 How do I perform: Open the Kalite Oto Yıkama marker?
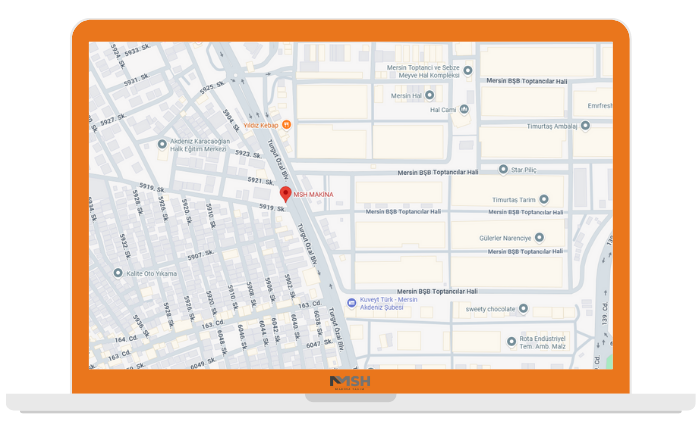pyautogui.click(x=118, y=272)
